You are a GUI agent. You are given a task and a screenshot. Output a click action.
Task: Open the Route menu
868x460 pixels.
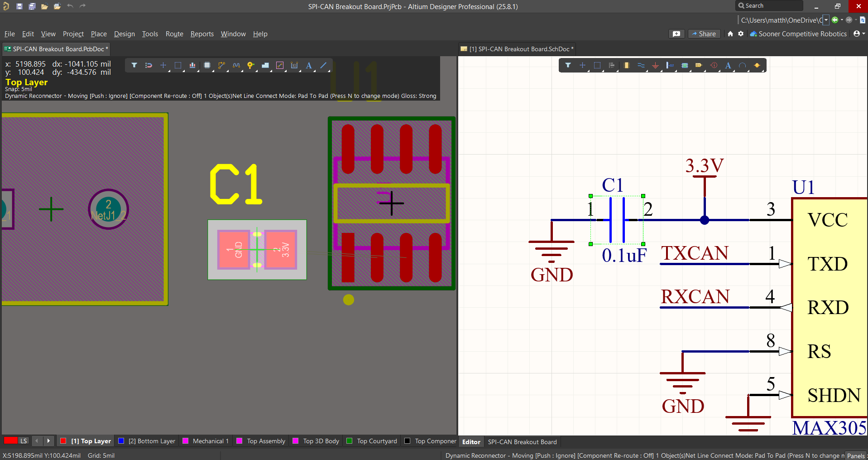point(174,34)
